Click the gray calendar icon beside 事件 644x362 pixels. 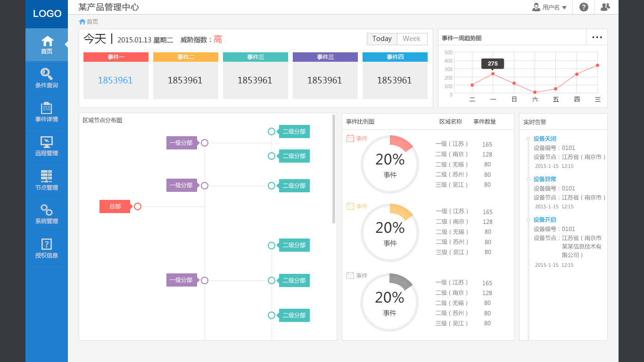pos(350,275)
